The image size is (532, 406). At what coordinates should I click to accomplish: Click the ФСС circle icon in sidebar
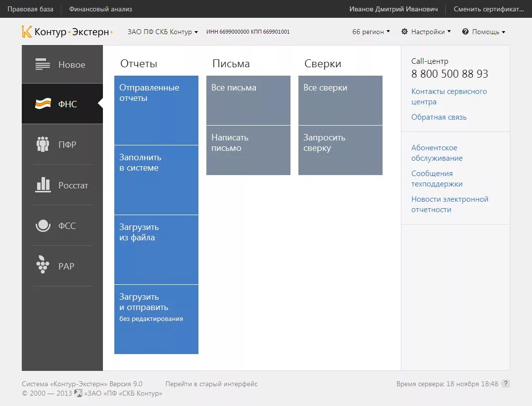[x=43, y=226]
